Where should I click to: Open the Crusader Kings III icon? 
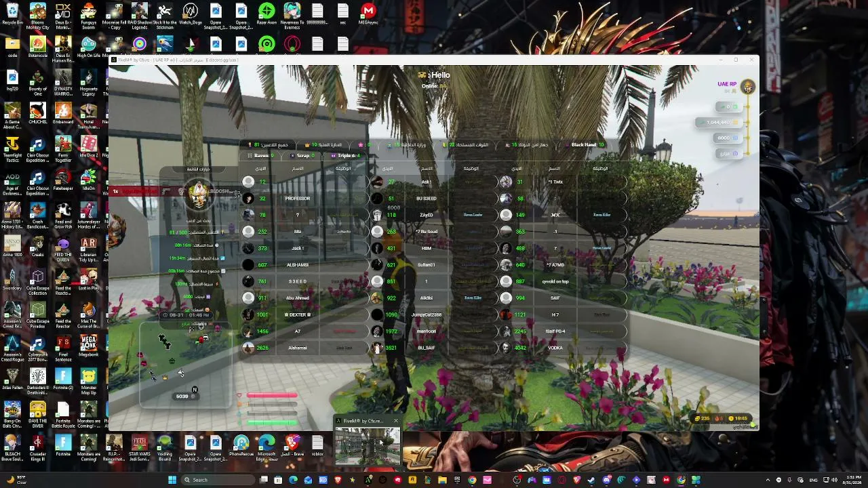38,448
